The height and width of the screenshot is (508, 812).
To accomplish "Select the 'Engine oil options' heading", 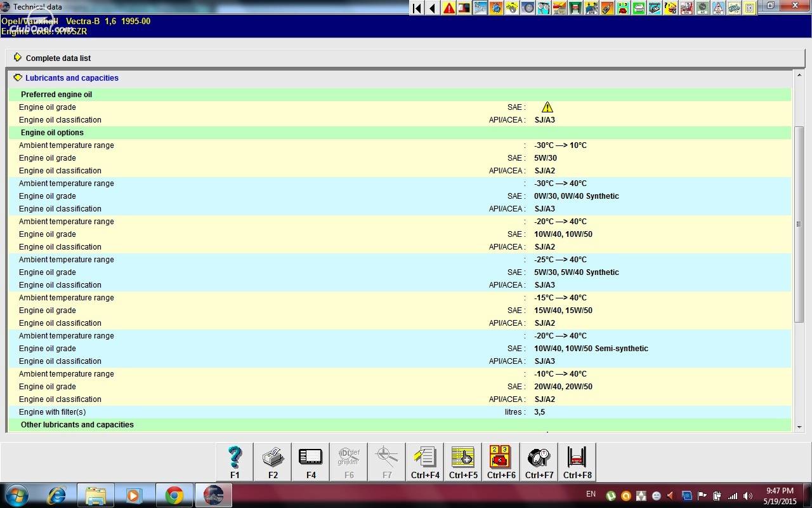I will pyautogui.click(x=52, y=133).
